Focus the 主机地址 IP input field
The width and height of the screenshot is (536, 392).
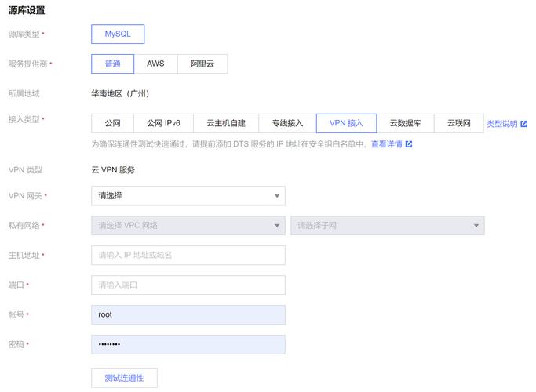pos(188,256)
